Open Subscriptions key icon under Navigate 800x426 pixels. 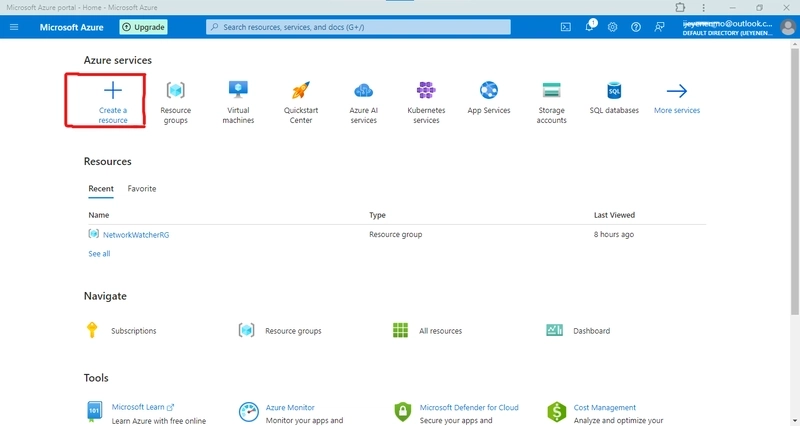tap(92, 330)
